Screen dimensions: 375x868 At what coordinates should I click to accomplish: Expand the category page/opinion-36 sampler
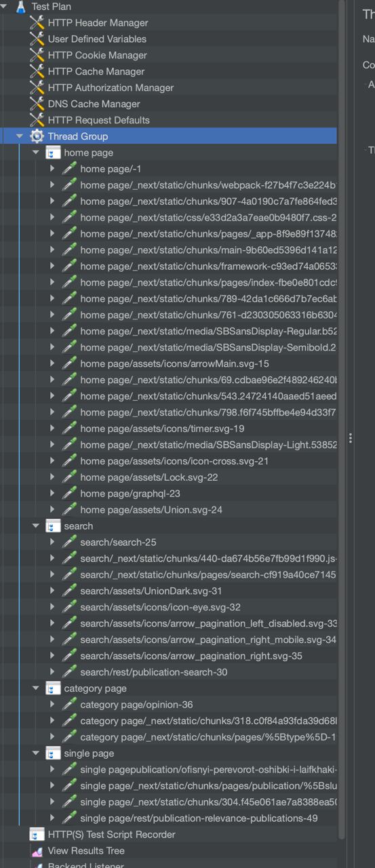(52, 705)
